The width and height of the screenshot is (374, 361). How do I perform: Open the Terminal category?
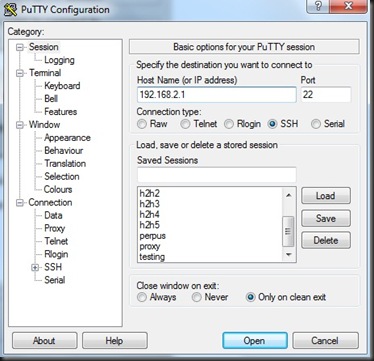(45, 73)
